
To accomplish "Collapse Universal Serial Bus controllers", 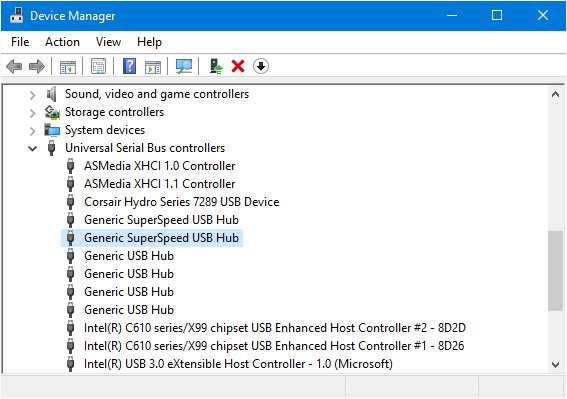I will coord(33,148).
